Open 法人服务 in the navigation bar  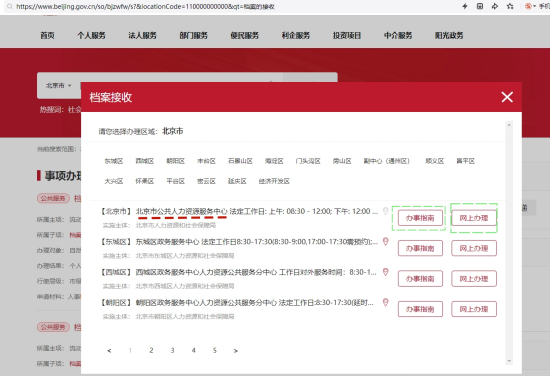pyautogui.click(x=142, y=35)
